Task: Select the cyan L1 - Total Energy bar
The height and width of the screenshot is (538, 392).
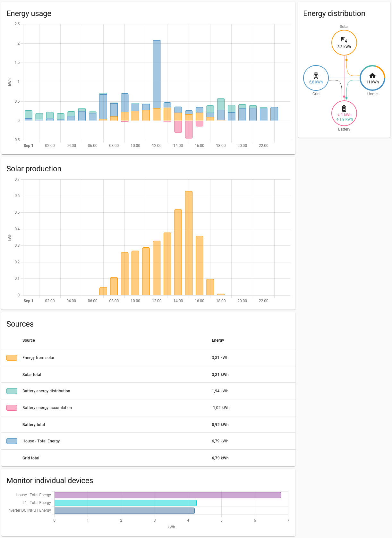Action: click(x=125, y=503)
